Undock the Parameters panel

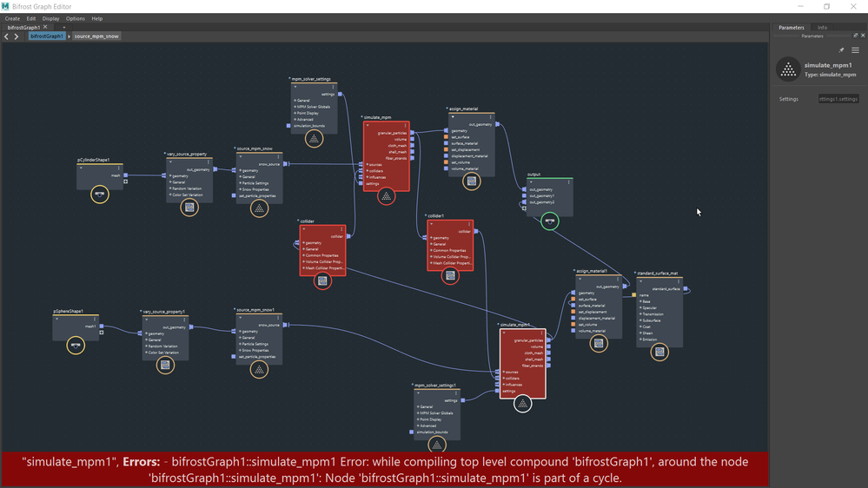click(x=856, y=36)
